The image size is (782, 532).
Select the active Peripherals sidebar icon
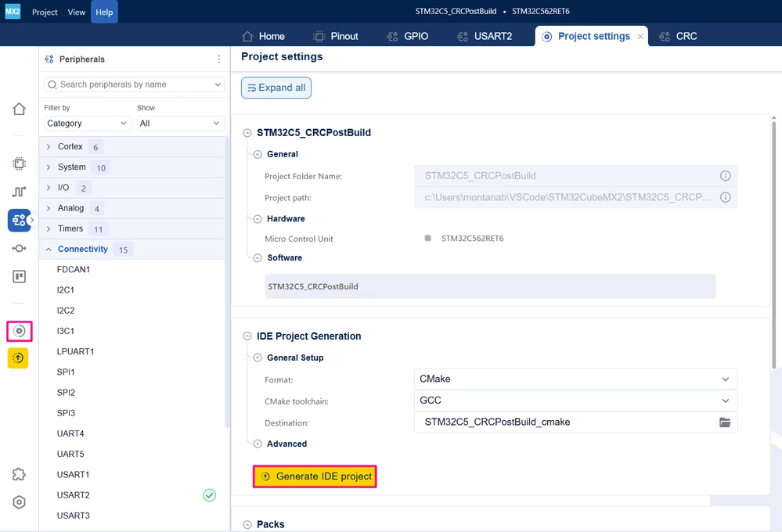[19, 220]
